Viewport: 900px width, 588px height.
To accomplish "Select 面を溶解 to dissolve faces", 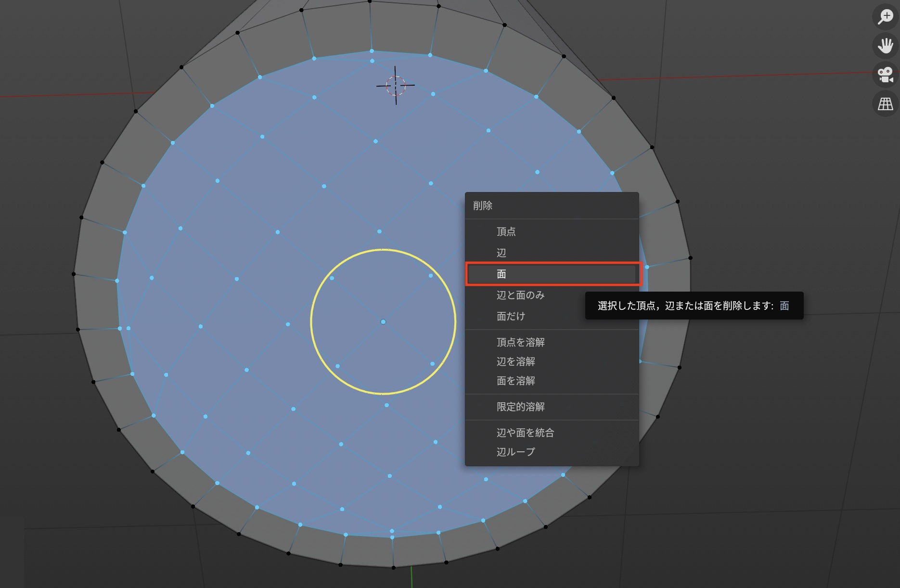I will tap(515, 381).
